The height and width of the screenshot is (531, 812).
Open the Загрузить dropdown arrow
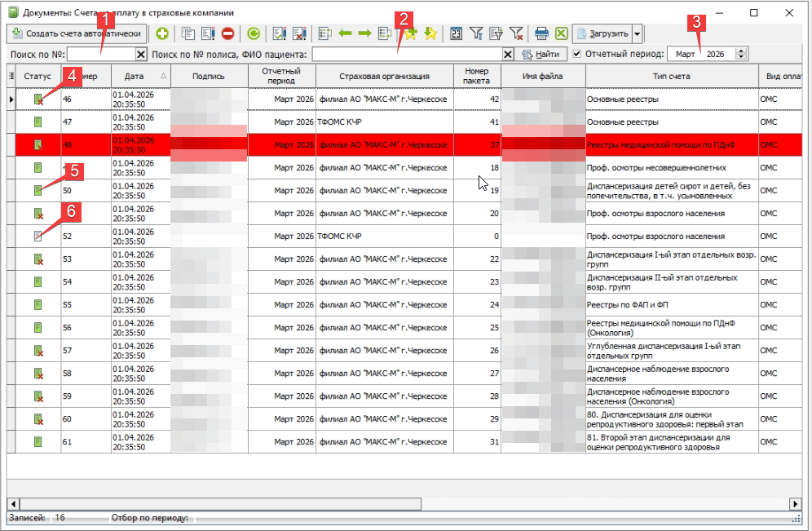(638, 33)
